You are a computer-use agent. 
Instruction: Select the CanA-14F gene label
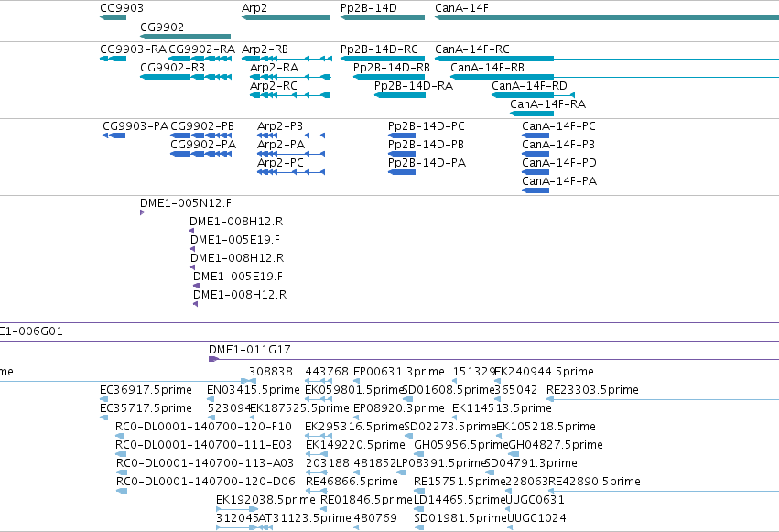pos(461,8)
